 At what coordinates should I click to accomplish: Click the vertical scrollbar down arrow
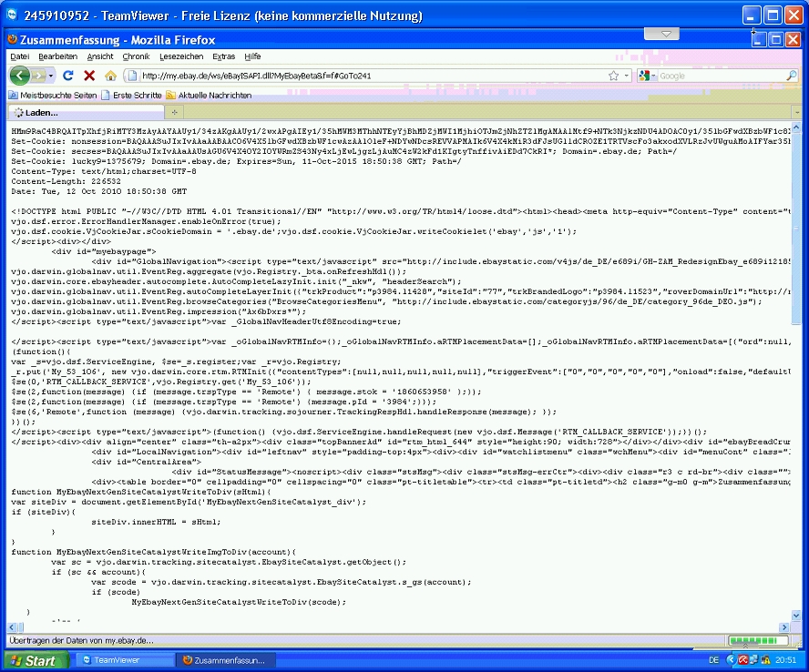click(x=796, y=616)
